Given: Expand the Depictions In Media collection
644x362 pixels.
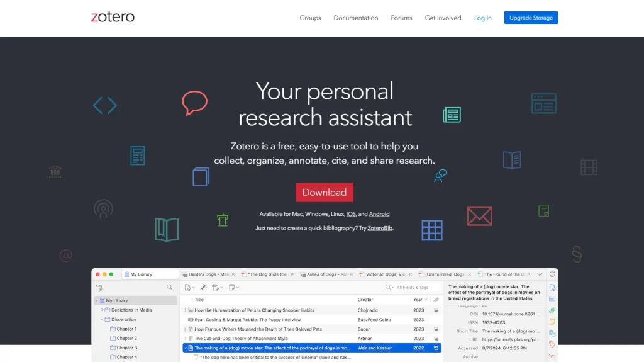Looking at the screenshot, I should click(x=102, y=310).
